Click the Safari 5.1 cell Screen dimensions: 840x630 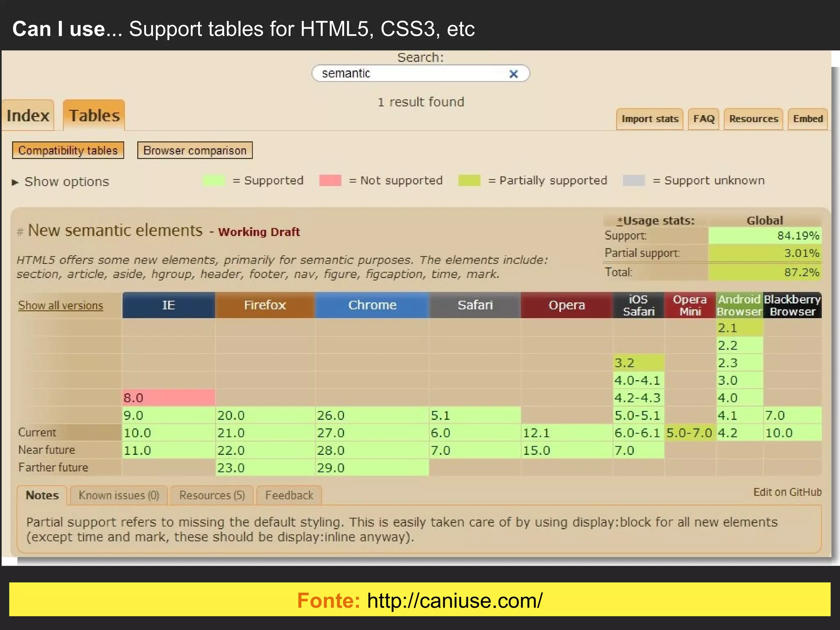(x=475, y=415)
